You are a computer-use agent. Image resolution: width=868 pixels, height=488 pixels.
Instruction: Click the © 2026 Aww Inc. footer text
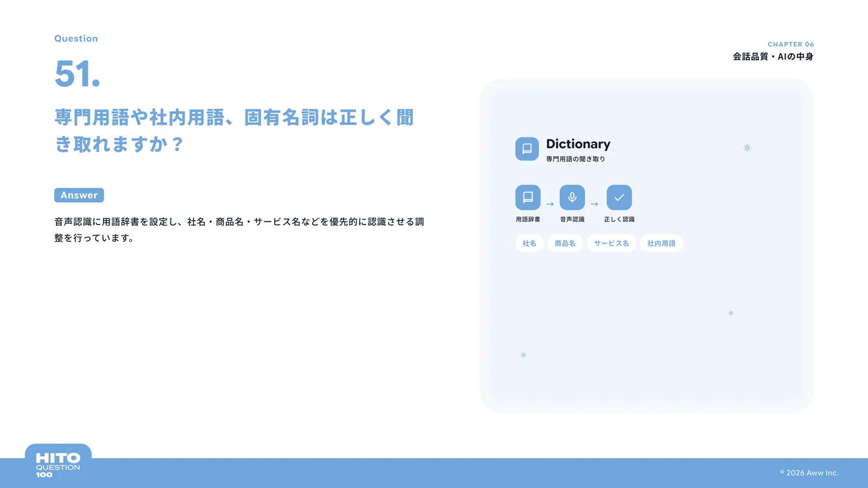click(809, 473)
